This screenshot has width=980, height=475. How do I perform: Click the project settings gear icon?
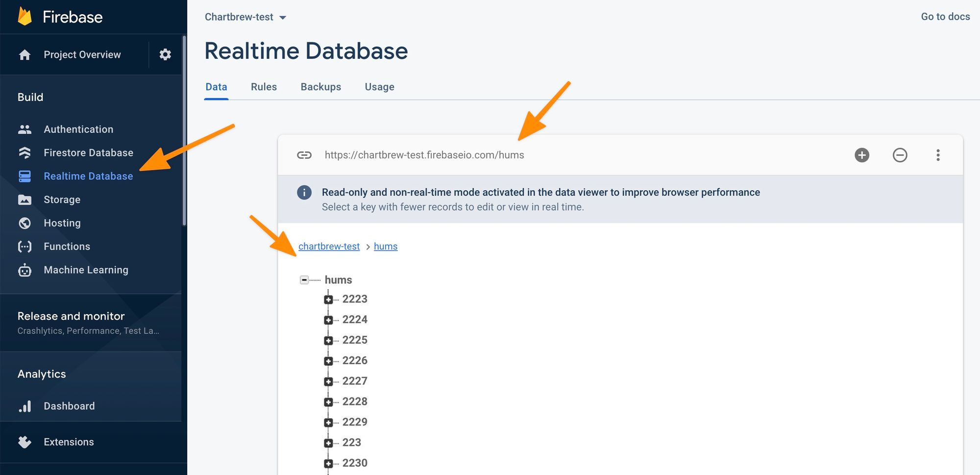(x=165, y=54)
